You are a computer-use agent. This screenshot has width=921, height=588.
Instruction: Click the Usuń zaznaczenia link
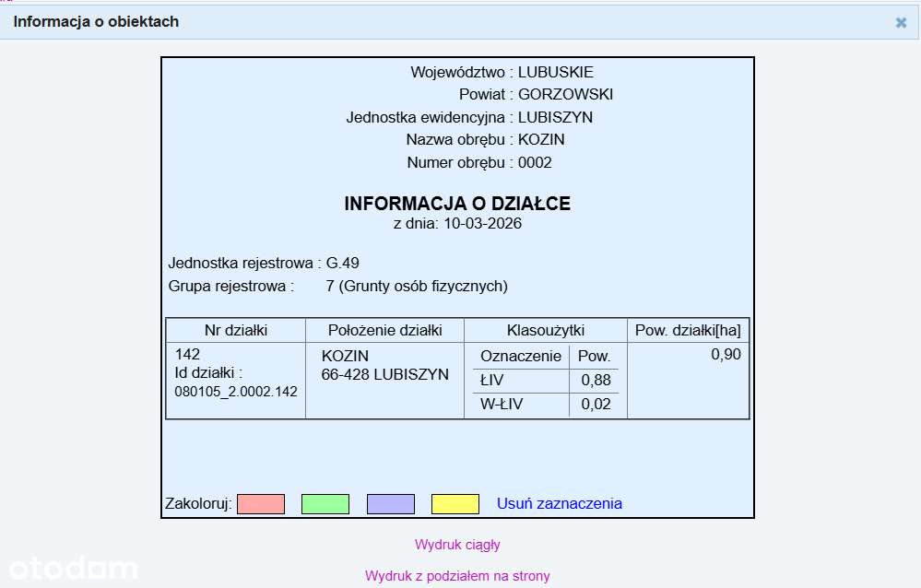(x=560, y=503)
